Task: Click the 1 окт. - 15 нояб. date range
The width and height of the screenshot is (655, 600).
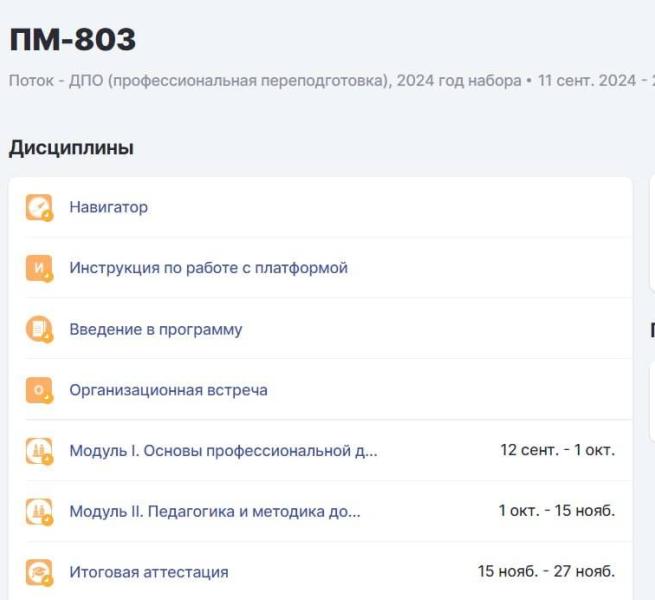Action: (x=556, y=511)
